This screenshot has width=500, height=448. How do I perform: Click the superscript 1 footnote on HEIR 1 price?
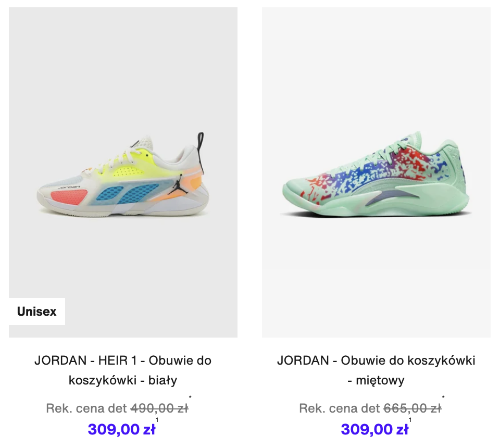(x=157, y=420)
